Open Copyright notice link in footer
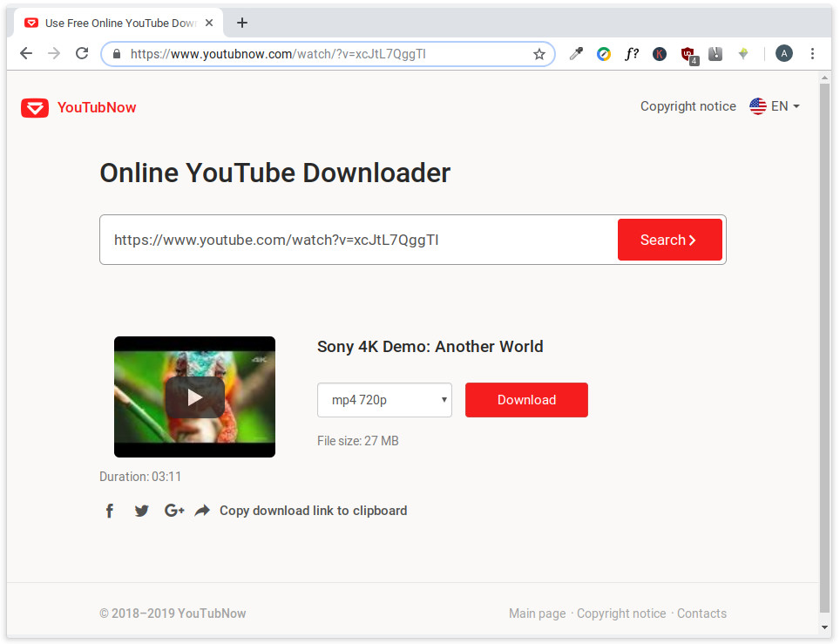 621,613
